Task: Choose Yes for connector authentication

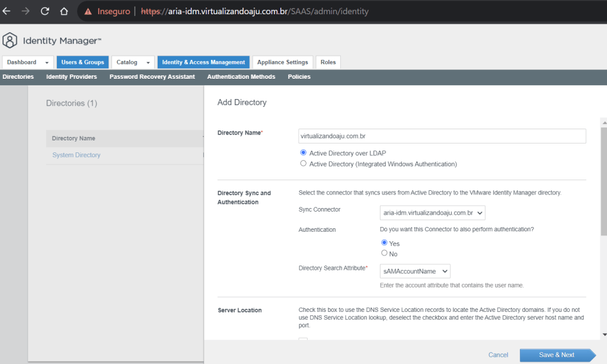Action: [384, 243]
